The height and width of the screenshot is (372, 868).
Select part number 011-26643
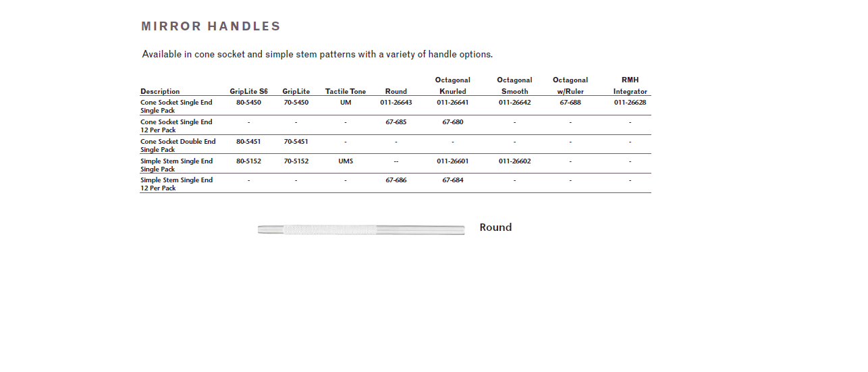tap(396, 103)
